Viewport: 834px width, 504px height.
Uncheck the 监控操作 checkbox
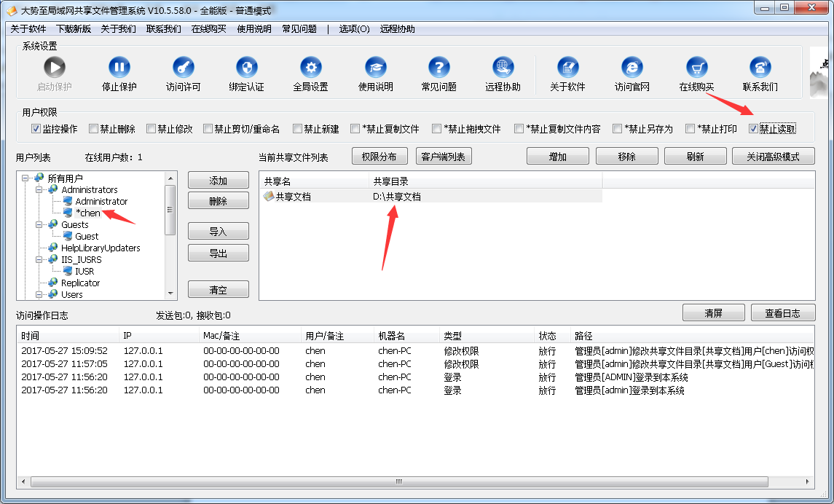[x=36, y=128]
